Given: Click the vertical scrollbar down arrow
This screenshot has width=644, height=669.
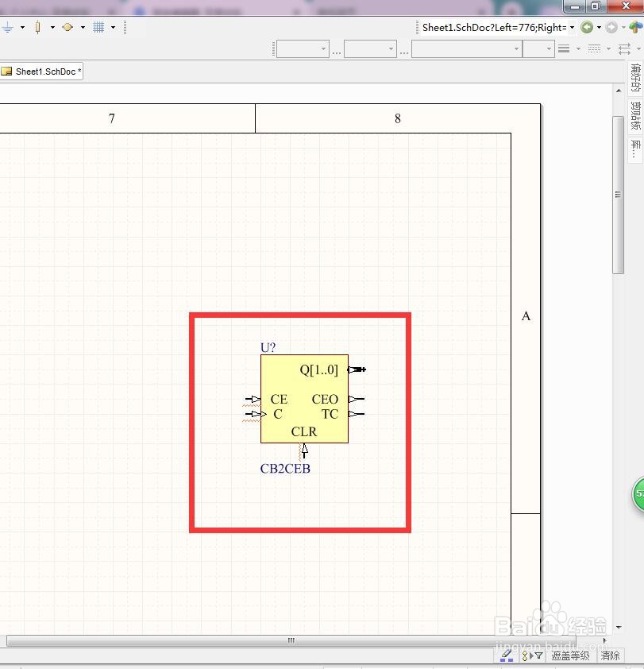Looking at the screenshot, I should coord(619,627).
